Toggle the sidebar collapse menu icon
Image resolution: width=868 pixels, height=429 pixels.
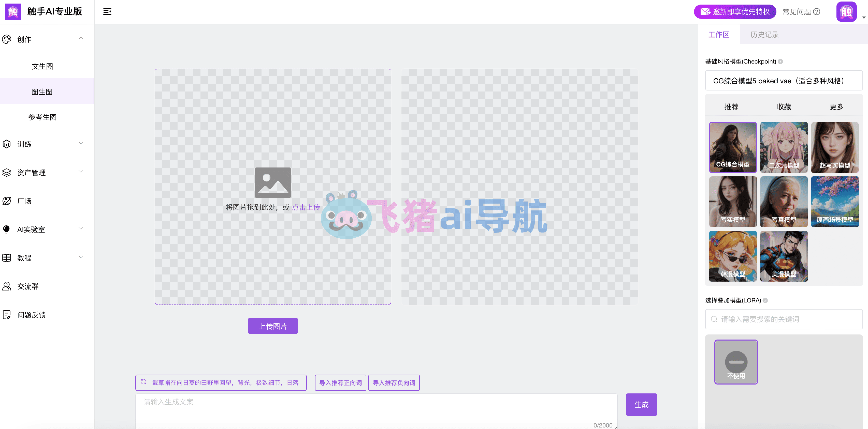(x=107, y=12)
